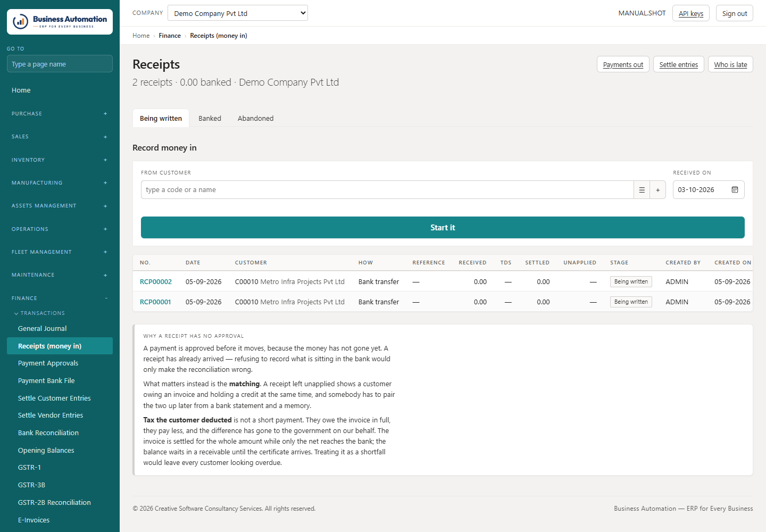Screen dimensions: 766x532
Task: Open the Payments out link
Action: tap(623, 64)
